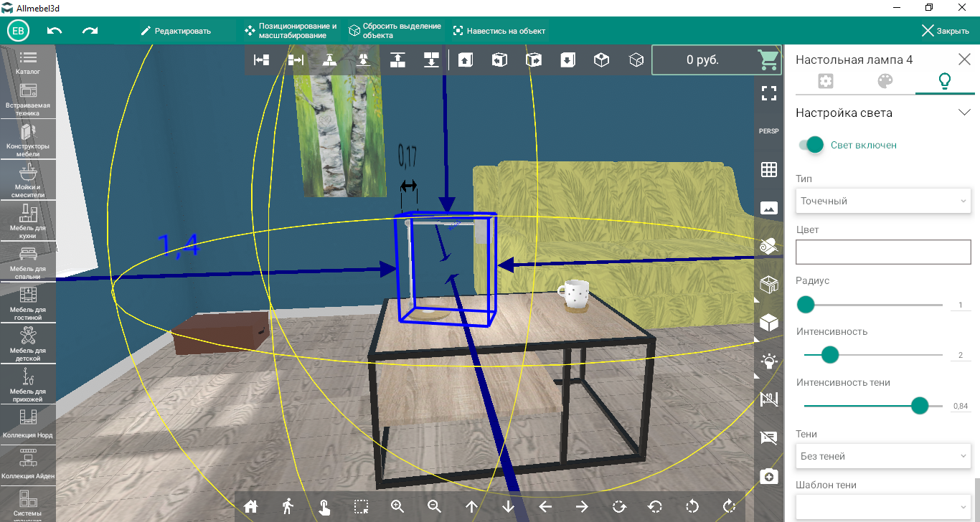
Task: Open the shopping cart
Action: [769, 60]
